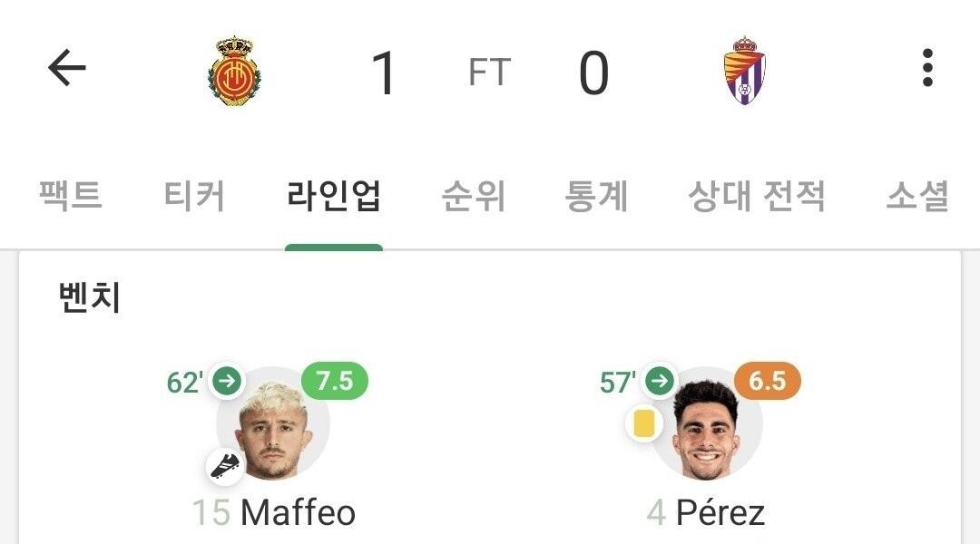Open the 순위 standings tab
The image size is (980, 544).
pos(473,197)
